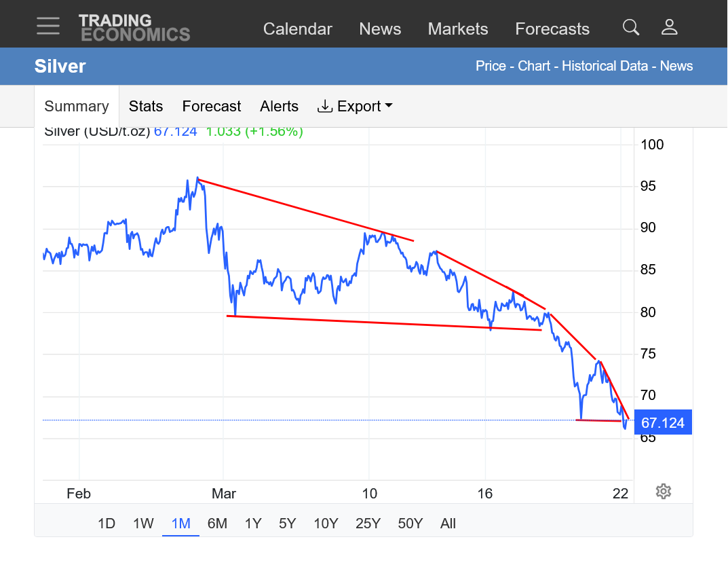Expand the Export dropdown
Viewport: 728px width, 567px height.
[x=355, y=107]
